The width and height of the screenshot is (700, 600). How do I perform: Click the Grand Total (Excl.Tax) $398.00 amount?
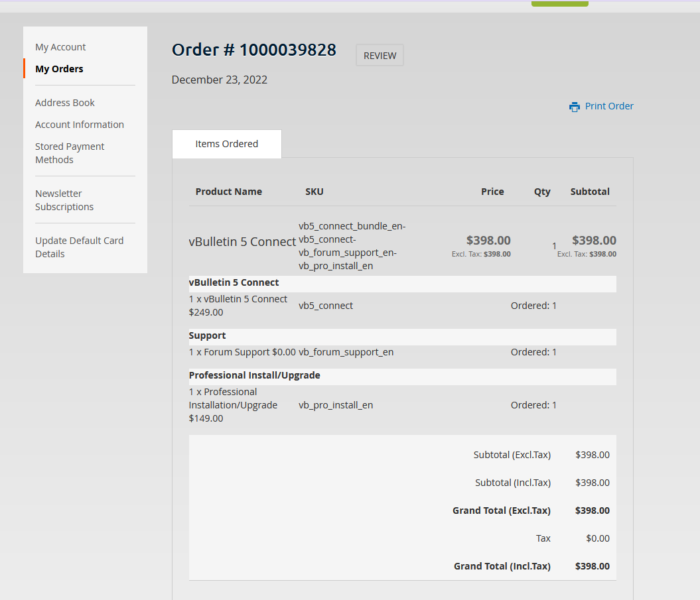tap(593, 510)
